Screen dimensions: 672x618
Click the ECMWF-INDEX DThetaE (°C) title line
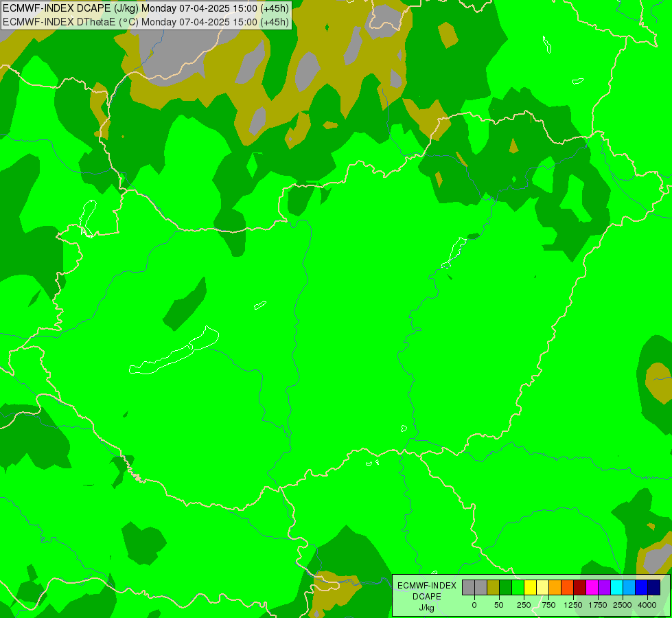tap(146, 22)
